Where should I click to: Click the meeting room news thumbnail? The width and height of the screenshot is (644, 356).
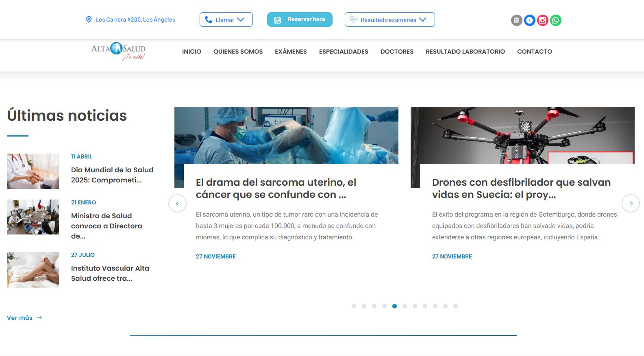[x=33, y=217]
